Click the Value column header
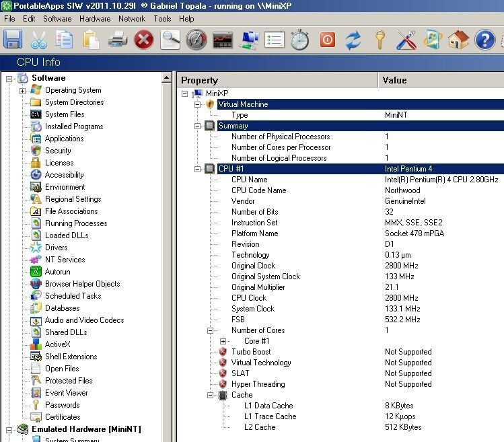Viewport: 504px width, 442px height. (441, 80)
